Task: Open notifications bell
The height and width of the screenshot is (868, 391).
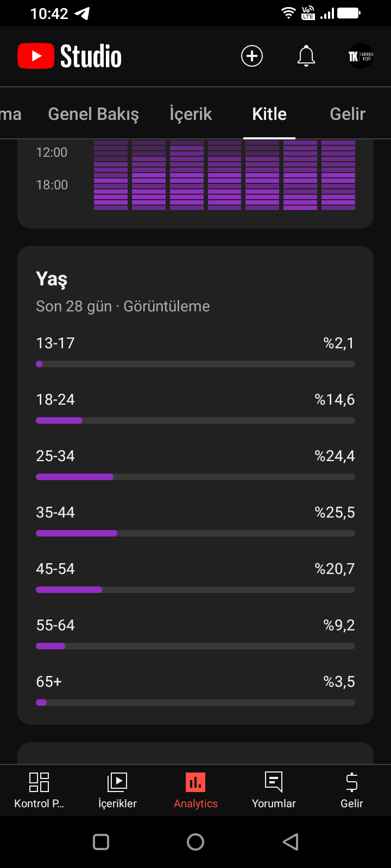Action: tap(306, 56)
